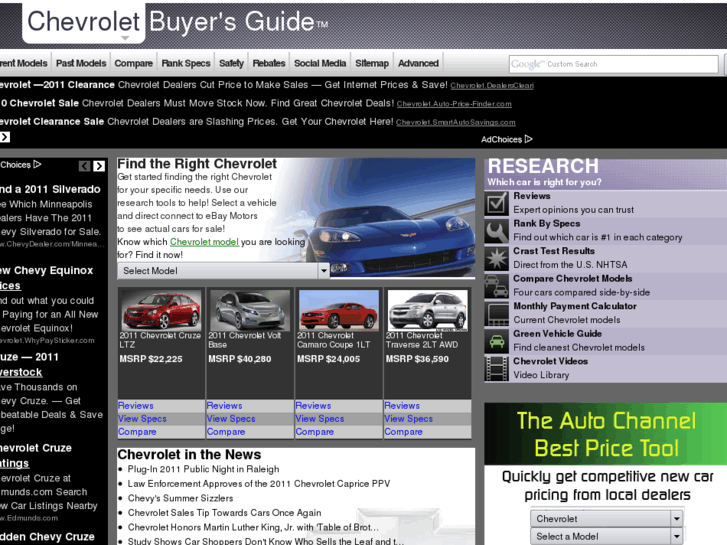Image resolution: width=727 pixels, height=545 pixels.
Task: Open View Specs for the Traverse 2LT
Action: [408, 419]
